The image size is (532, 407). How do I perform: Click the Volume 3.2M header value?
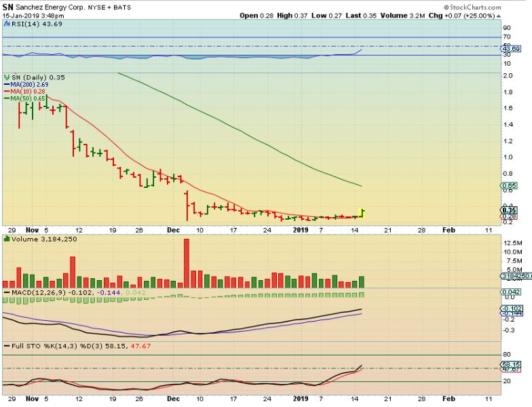click(x=403, y=16)
